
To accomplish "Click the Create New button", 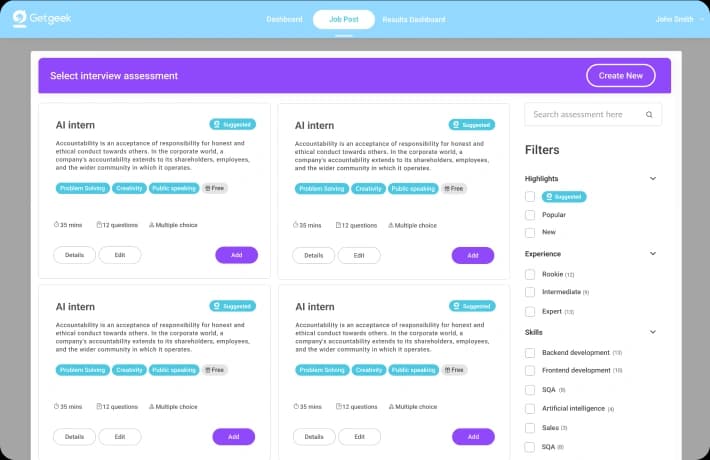I will 620,76.
